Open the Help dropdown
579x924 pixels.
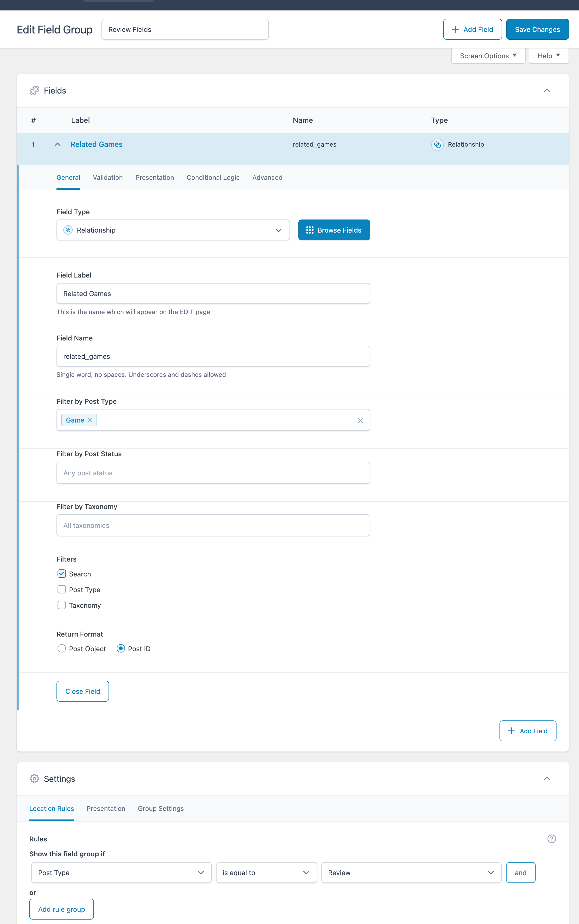coord(548,56)
